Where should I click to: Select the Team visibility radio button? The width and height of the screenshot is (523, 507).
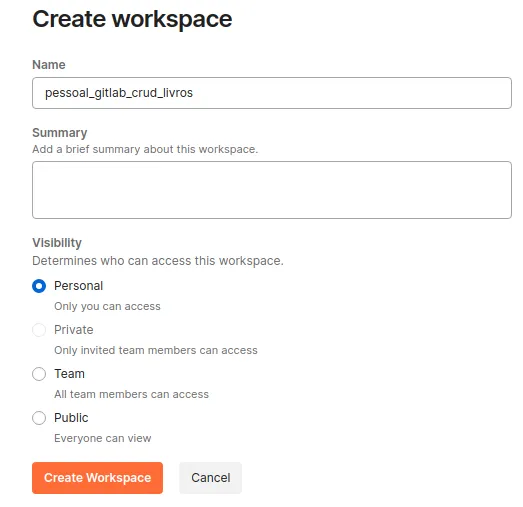point(39,374)
